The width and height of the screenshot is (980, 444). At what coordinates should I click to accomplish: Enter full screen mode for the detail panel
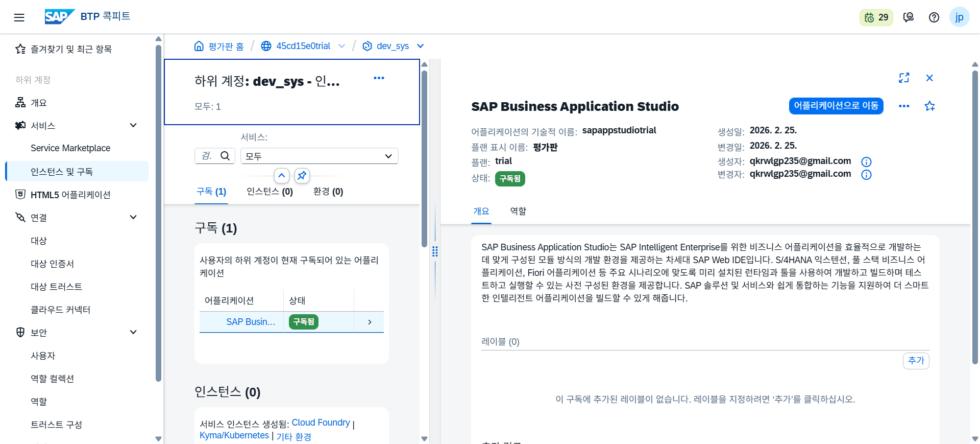click(x=904, y=78)
